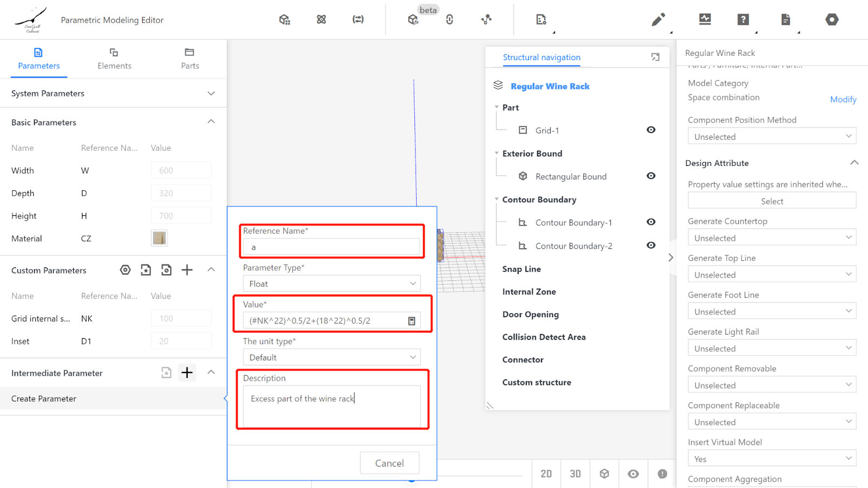Click the pencil edit tool icon
868x488 pixels.
[658, 20]
